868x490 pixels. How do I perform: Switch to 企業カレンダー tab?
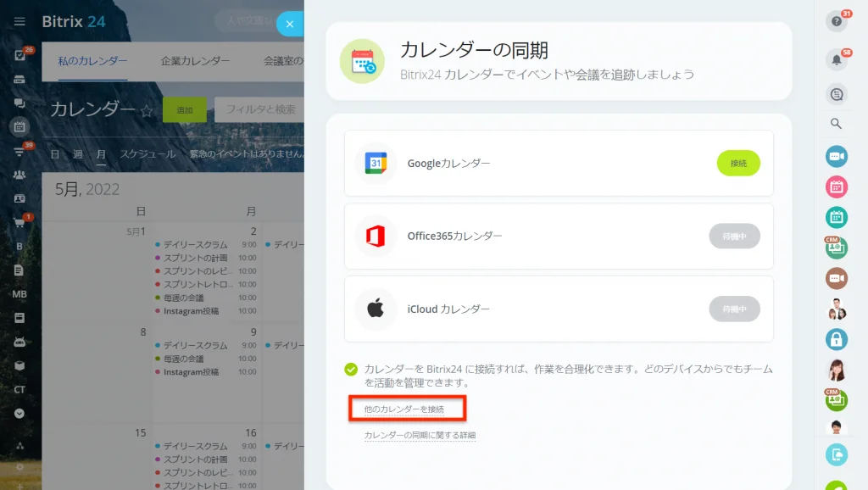pos(196,61)
